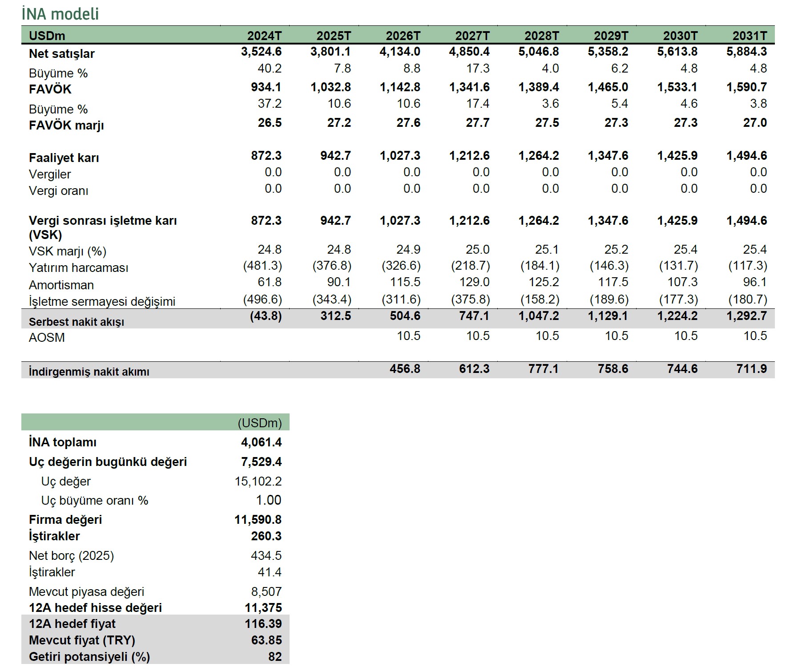
Task: Select the Serbest nakit akışı row label
Action: click(77, 322)
